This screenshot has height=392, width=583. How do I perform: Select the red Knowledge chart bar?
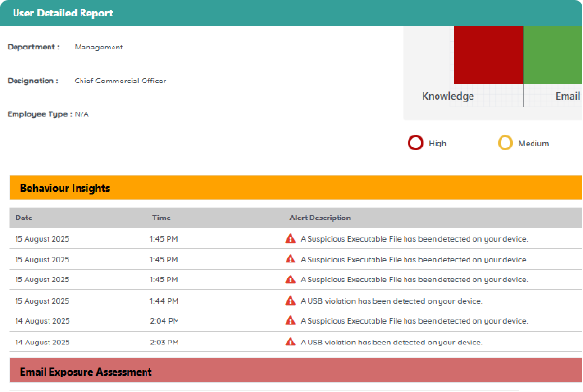[x=488, y=55]
